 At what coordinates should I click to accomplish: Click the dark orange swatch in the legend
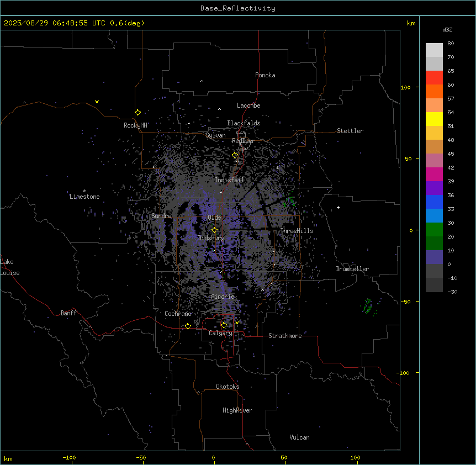(x=434, y=91)
